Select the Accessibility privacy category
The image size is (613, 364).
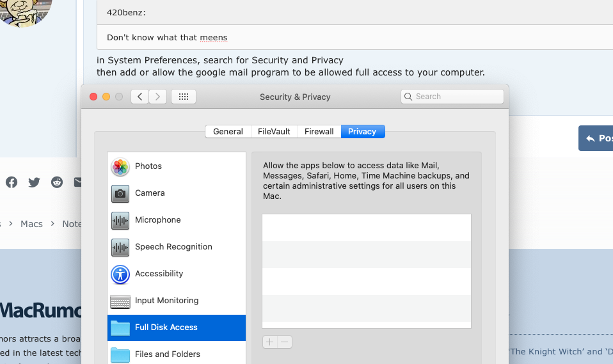click(159, 274)
